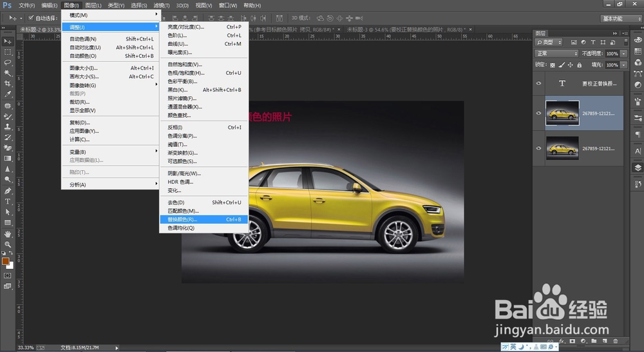Open the Color panel icon
This screenshot has height=352, width=644.
click(638, 40)
